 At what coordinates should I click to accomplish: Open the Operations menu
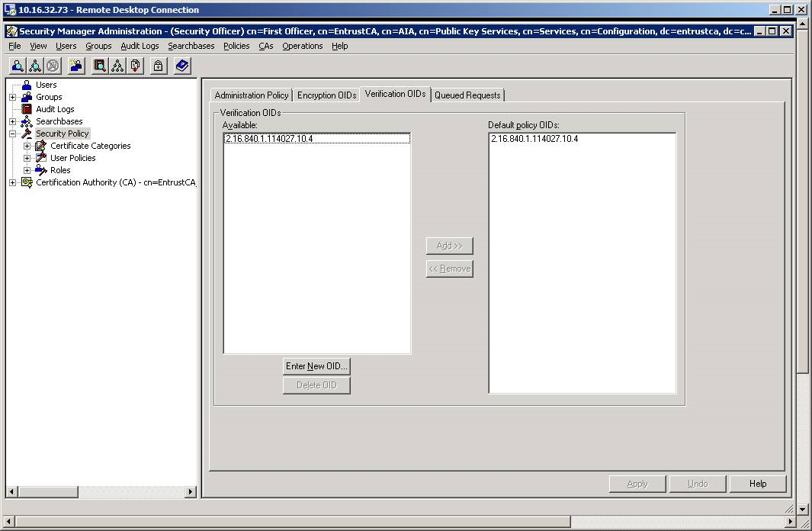pyautogui.click(x=302, y=46)
